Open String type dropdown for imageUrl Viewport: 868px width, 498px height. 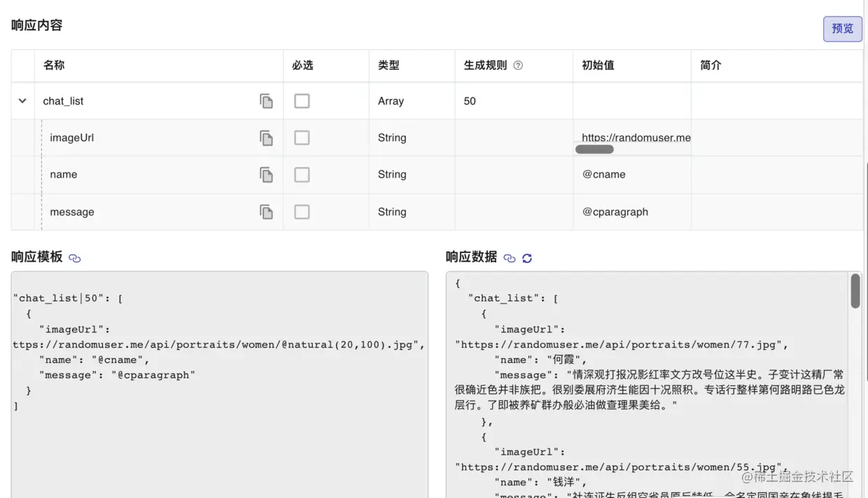392,138
